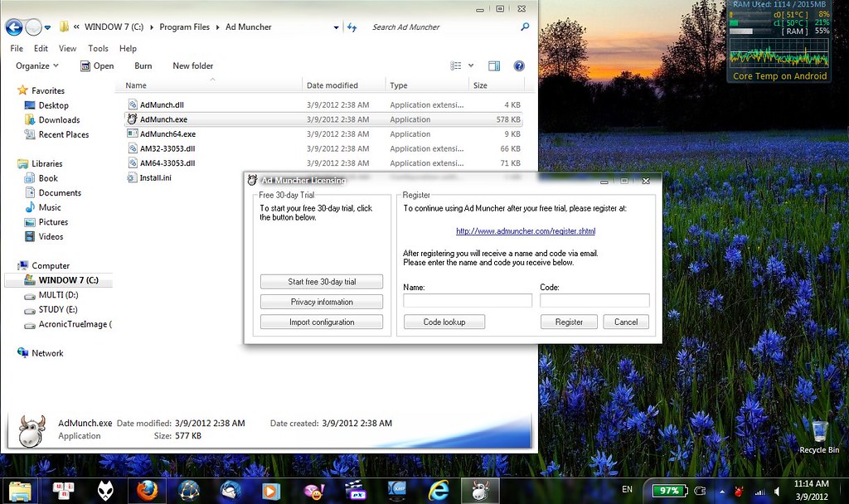
Task: Open the View menu
Action: click(68, 48)
